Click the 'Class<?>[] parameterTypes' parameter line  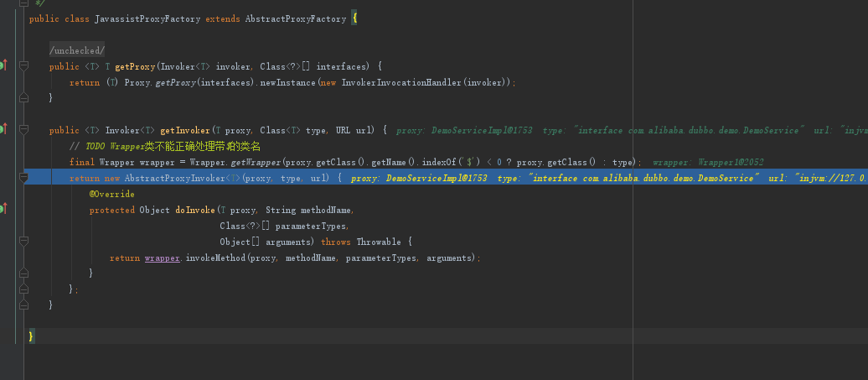(284, 226)
